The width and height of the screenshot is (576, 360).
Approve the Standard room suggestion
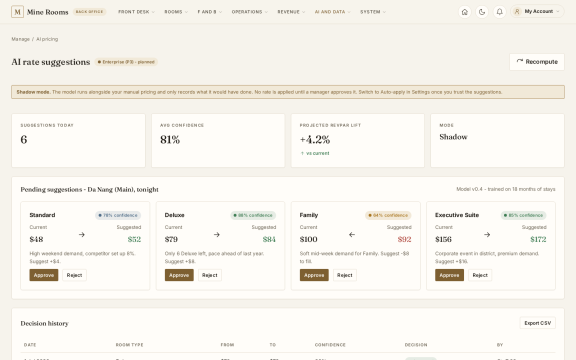tap(44, 275)
